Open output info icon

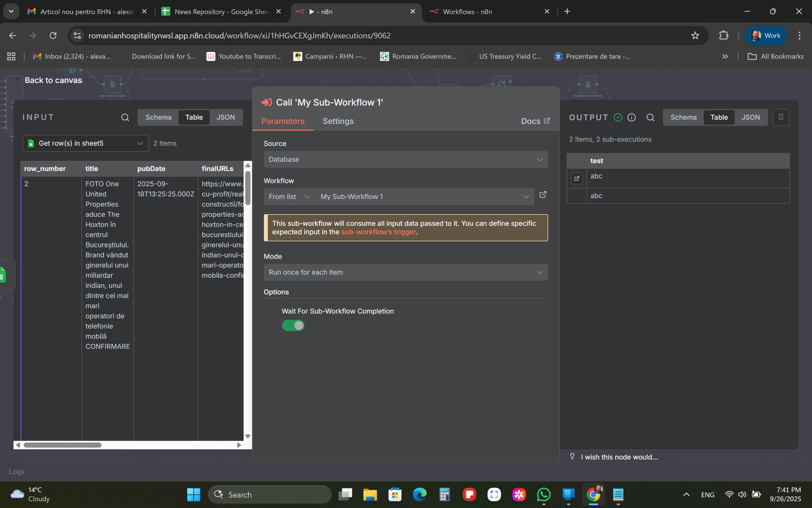[x=631, y=117]
